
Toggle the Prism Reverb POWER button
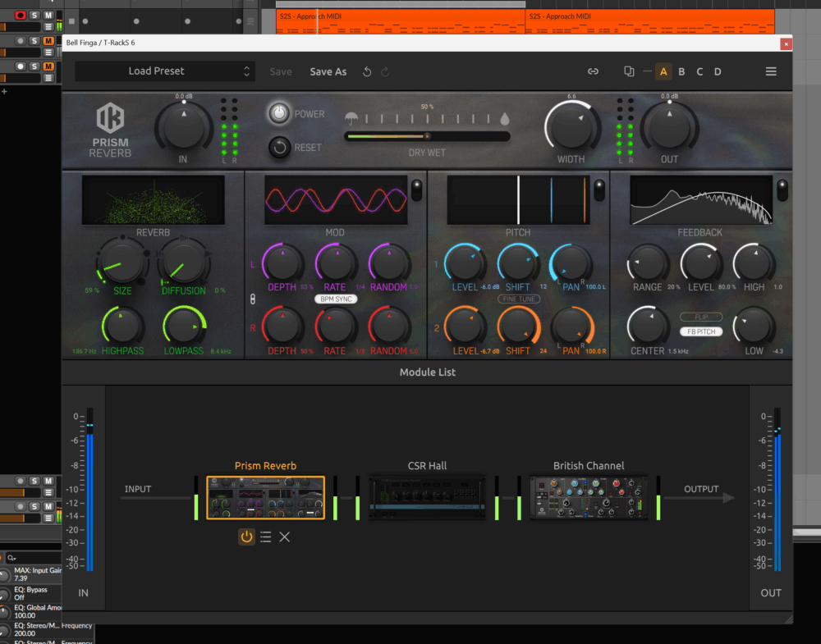[x=279, y=113]
